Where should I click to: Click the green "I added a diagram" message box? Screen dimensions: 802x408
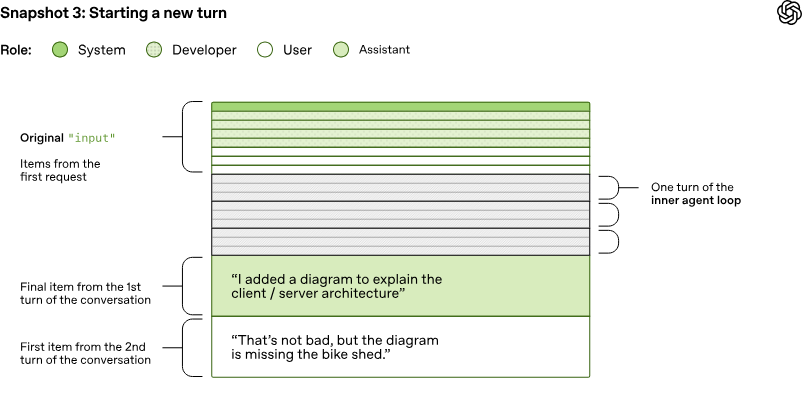click(400, 286)
